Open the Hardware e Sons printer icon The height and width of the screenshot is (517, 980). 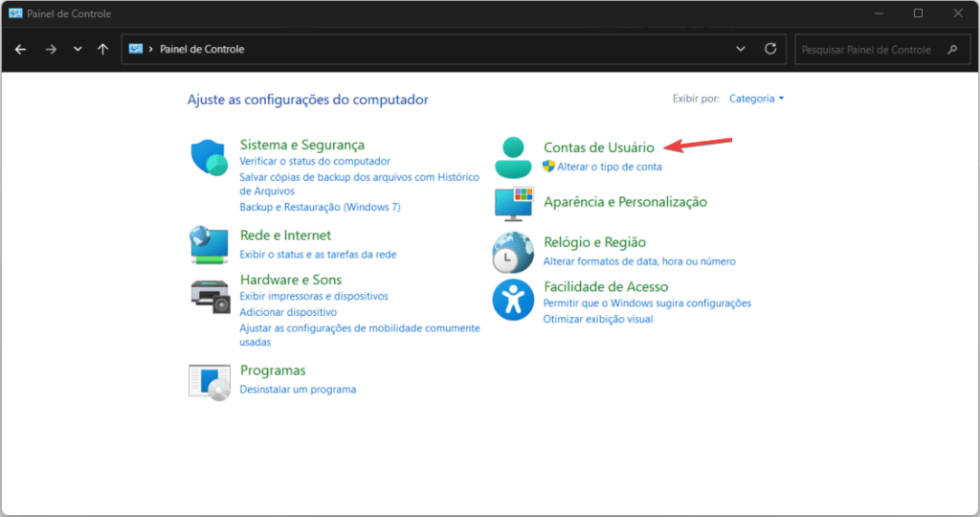coord(210,297)
